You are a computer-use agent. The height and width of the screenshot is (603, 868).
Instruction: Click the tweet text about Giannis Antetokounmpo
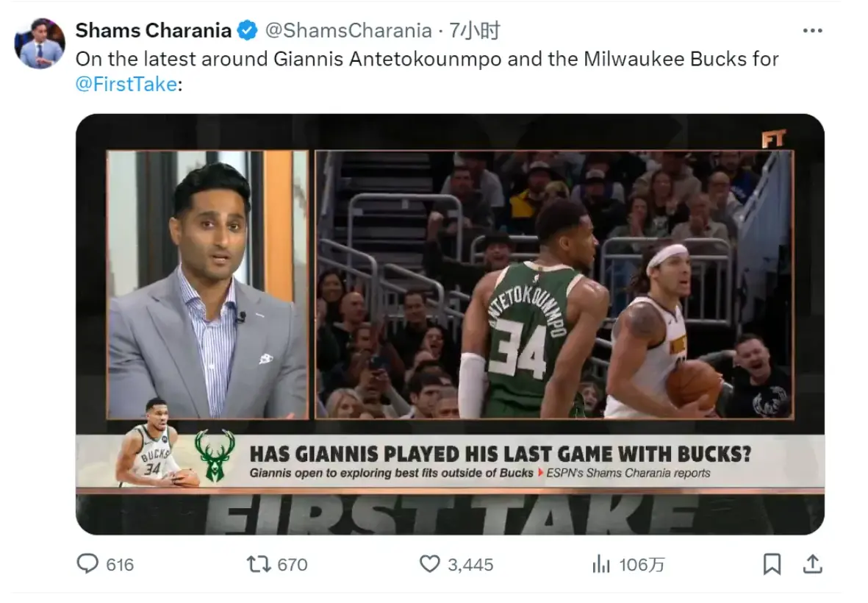click(x=426, y=59)
